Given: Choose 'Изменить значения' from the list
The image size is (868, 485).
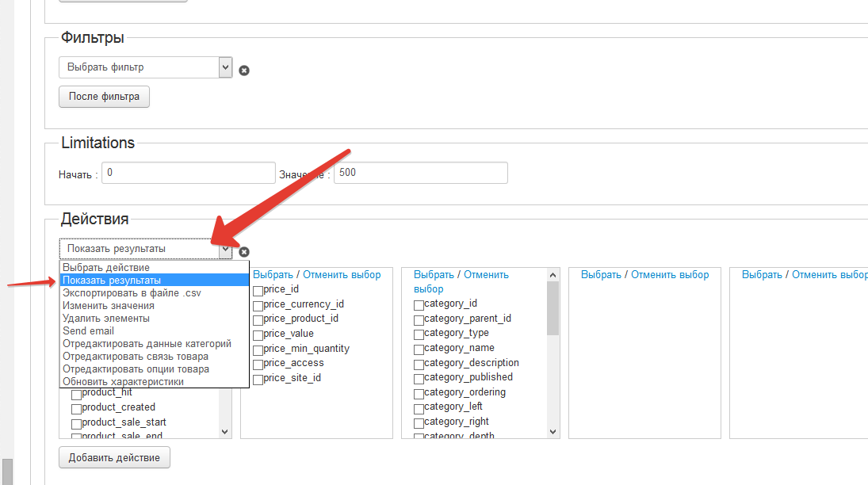Looking at the screenshot, I should [x=109, y=305].
